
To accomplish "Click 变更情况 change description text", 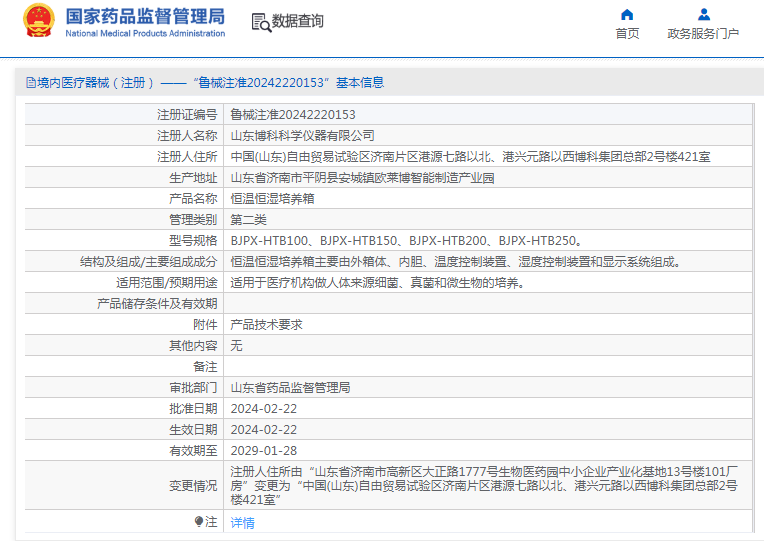I will [484, 485].
